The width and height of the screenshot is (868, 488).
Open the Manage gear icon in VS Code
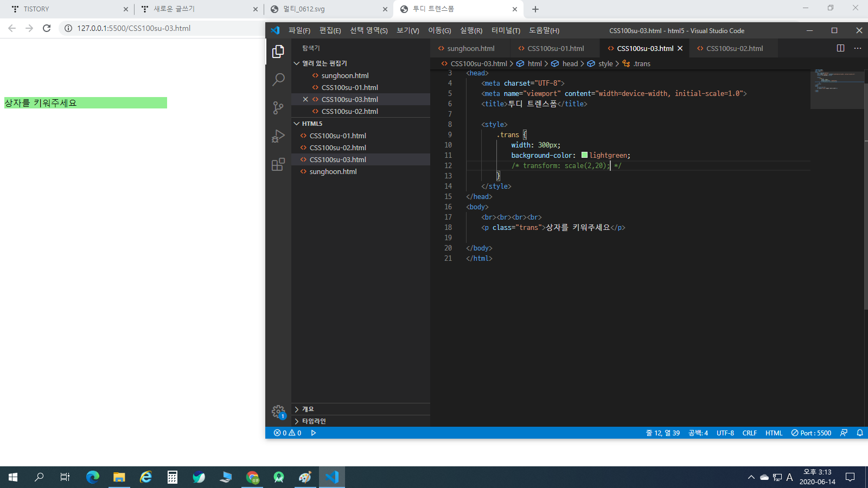click(278, 412)
